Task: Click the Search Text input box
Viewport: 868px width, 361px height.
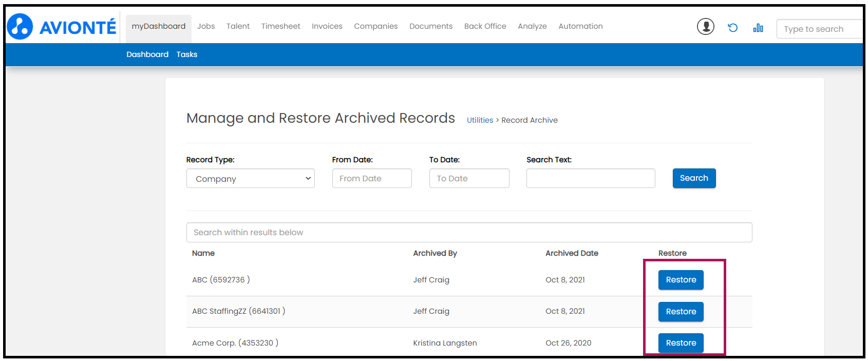Action: [591, 179]
